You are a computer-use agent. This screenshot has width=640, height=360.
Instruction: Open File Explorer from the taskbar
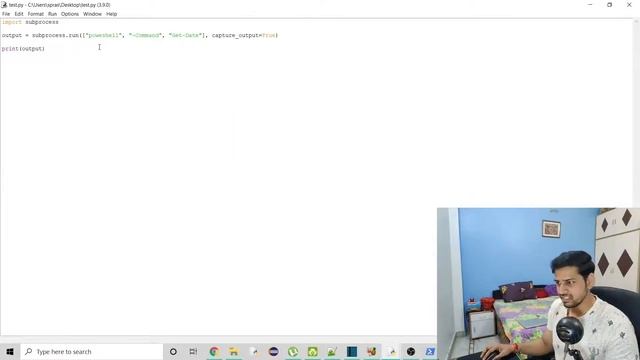(x=234, y=351)
